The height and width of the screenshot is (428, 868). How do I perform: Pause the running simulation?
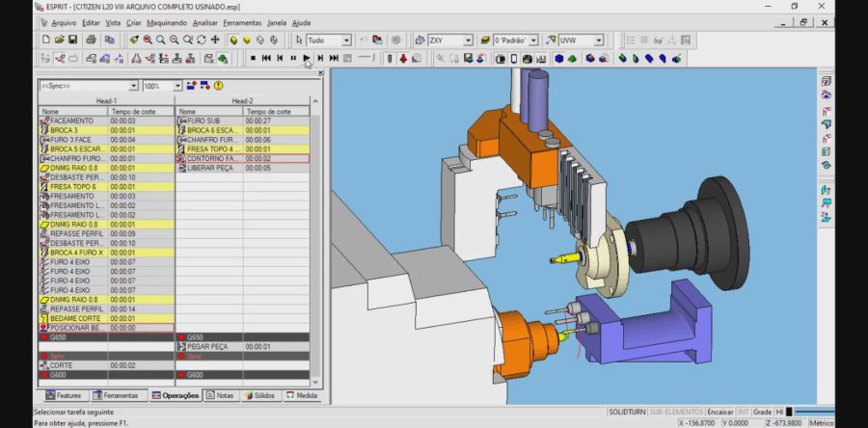(293, 58)
